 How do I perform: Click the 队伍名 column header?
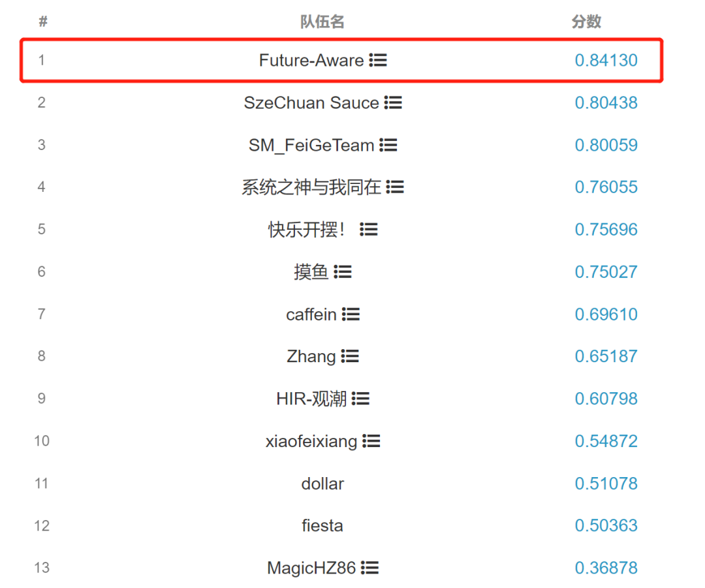pos(322,21)
